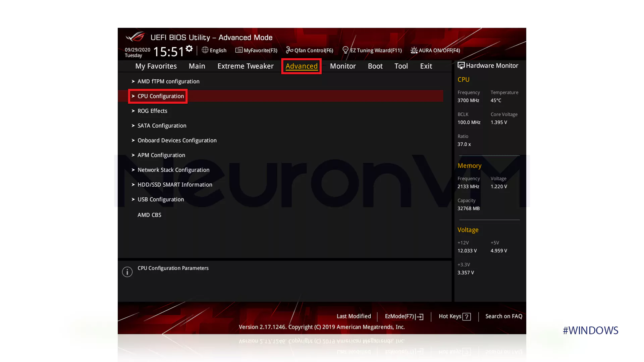Viewport: 644px width, 362px height.
Task: Expand the USB Configuration arrow
Action: (133, 199)
